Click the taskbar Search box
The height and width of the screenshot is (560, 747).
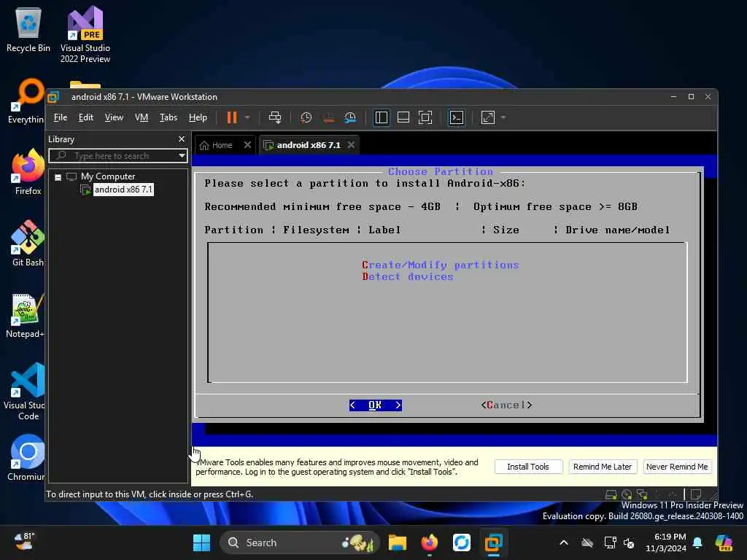[x=300, y=542]
